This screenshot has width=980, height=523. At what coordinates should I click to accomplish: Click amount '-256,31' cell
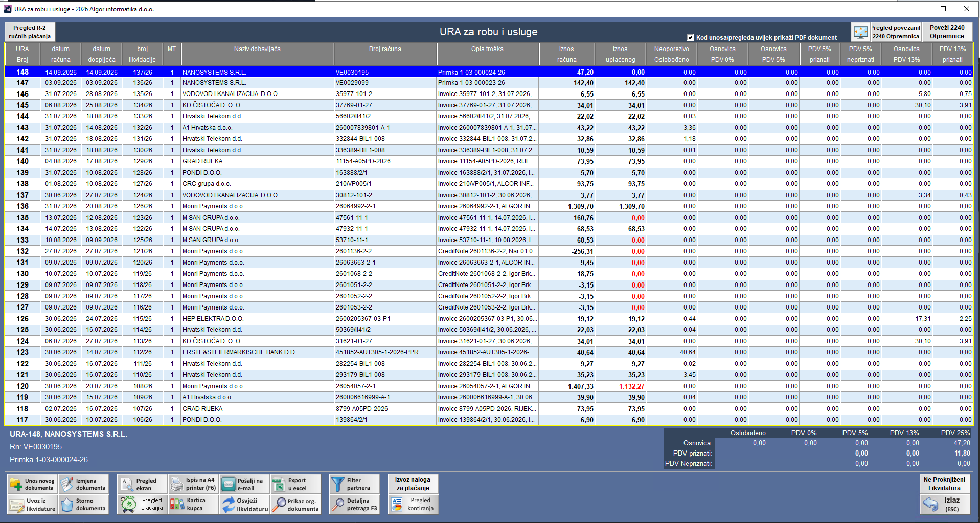coord(567,251)
